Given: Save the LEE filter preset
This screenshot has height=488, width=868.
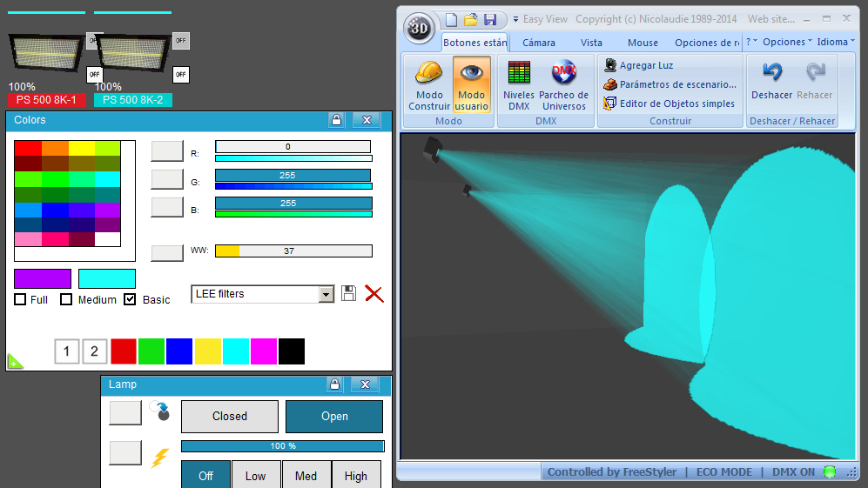Looking at the screenshot, I should click(x=348, y=293).
